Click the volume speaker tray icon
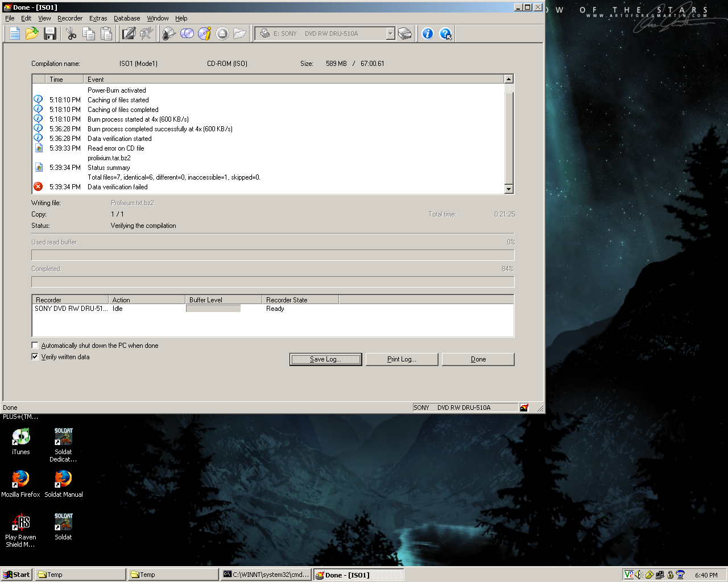728x582 pixels. point(638,575)
